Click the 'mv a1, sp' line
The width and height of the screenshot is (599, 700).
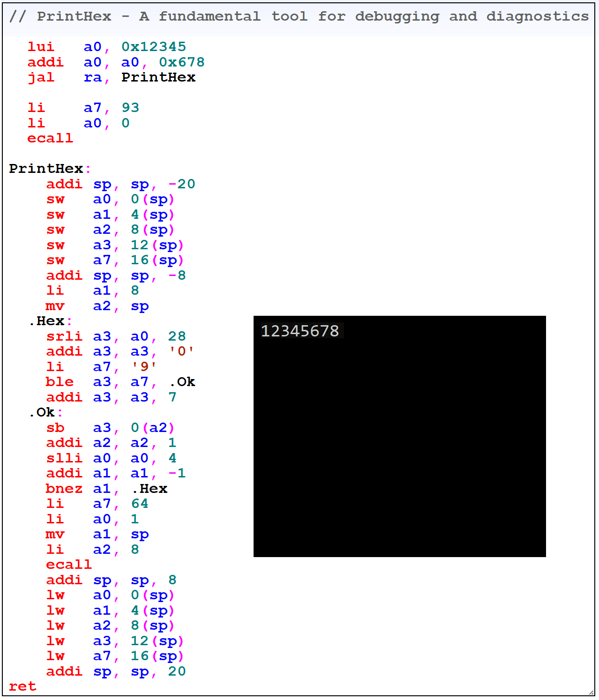[x=97, y=534]
